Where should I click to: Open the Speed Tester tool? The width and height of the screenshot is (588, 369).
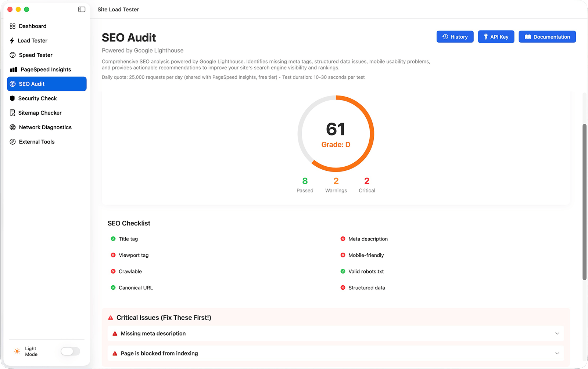pos(35,55)
